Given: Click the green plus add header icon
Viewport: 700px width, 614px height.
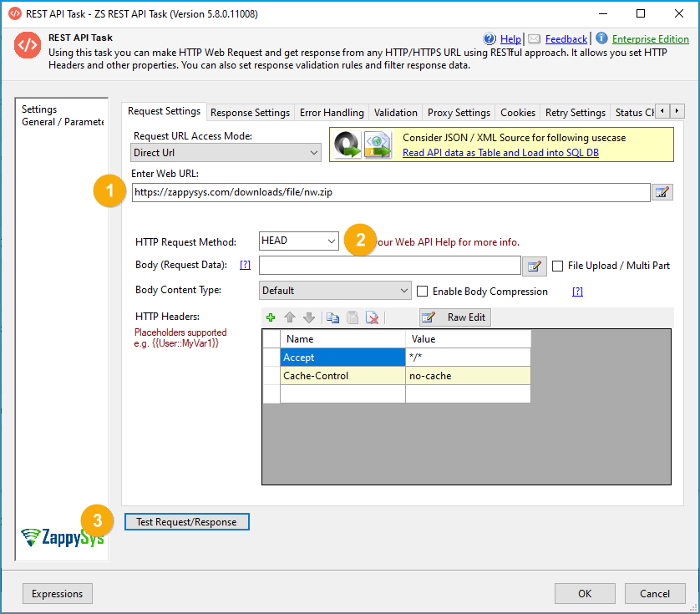Looking at the screenshot, I should (271, 317).
